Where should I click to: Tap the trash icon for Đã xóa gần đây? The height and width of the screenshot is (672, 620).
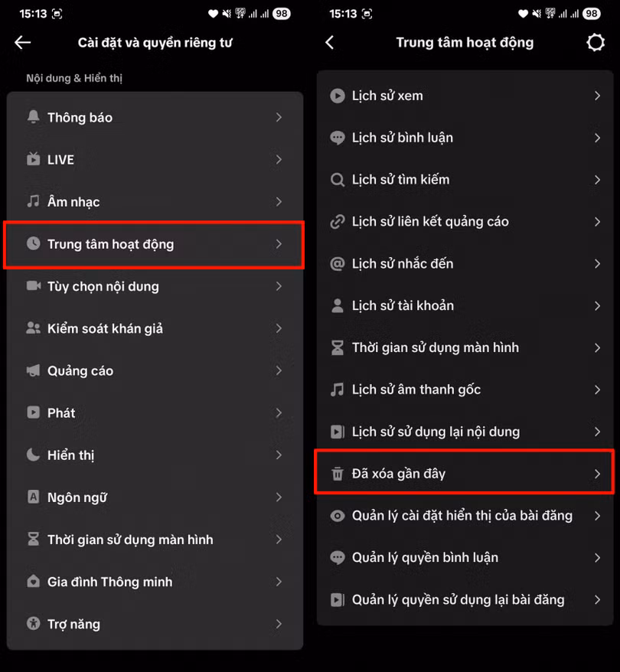pyautogui.click(x=338, y=474)
